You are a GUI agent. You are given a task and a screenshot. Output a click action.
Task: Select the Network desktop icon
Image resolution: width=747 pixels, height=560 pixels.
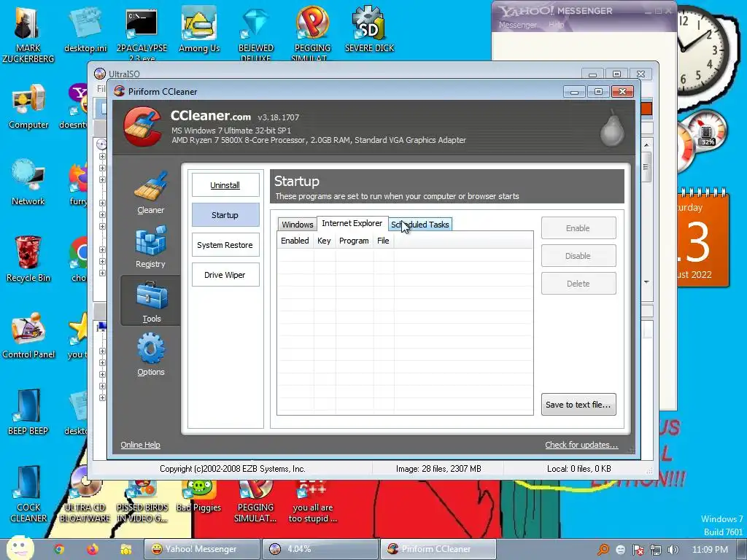tap(28, 183)
